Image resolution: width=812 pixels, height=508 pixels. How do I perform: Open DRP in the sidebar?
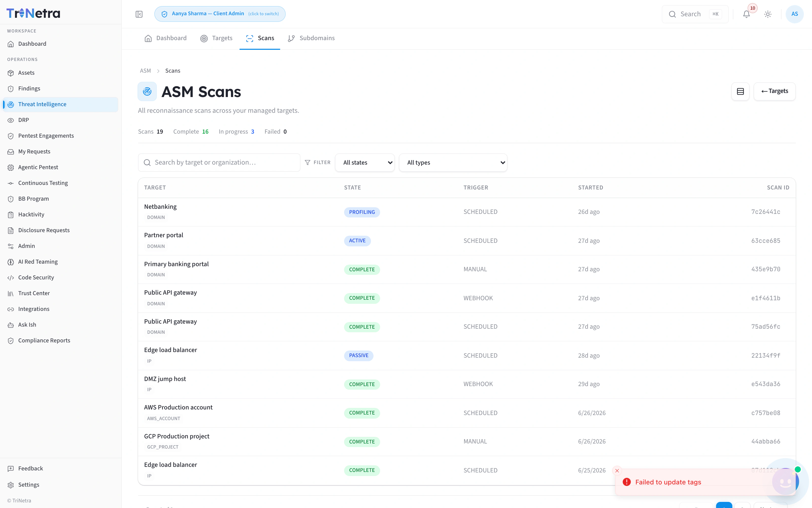[60, 120]
